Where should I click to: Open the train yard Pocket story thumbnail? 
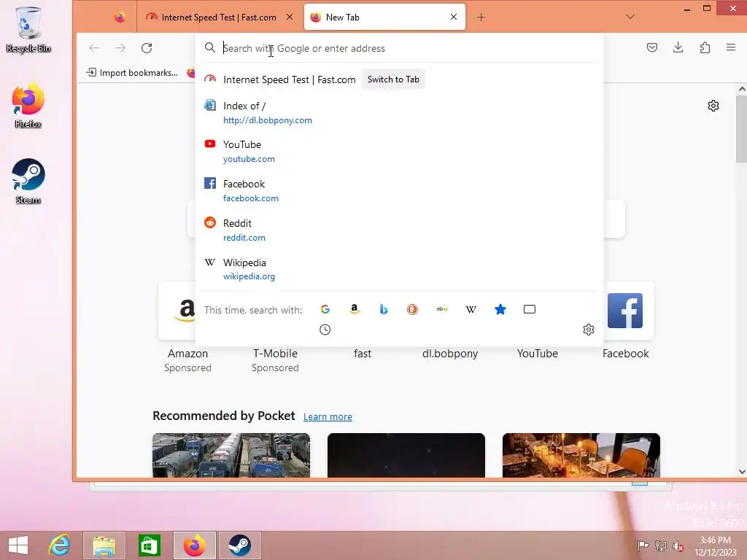[x=231, y=455]
